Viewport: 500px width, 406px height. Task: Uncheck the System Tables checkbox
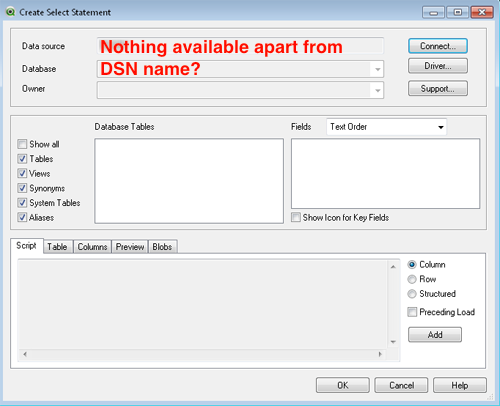tap(22, 203)
